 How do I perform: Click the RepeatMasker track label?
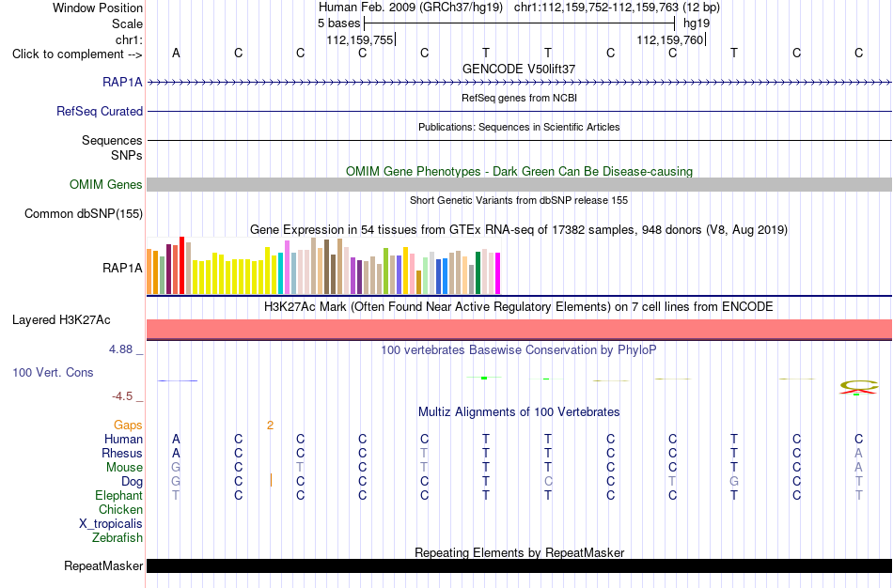point(103,565)
